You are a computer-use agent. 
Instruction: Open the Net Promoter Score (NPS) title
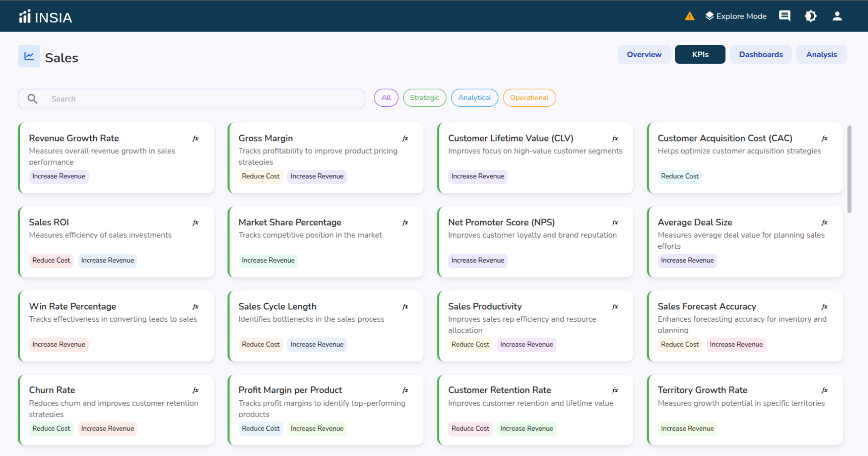(501, 222)
